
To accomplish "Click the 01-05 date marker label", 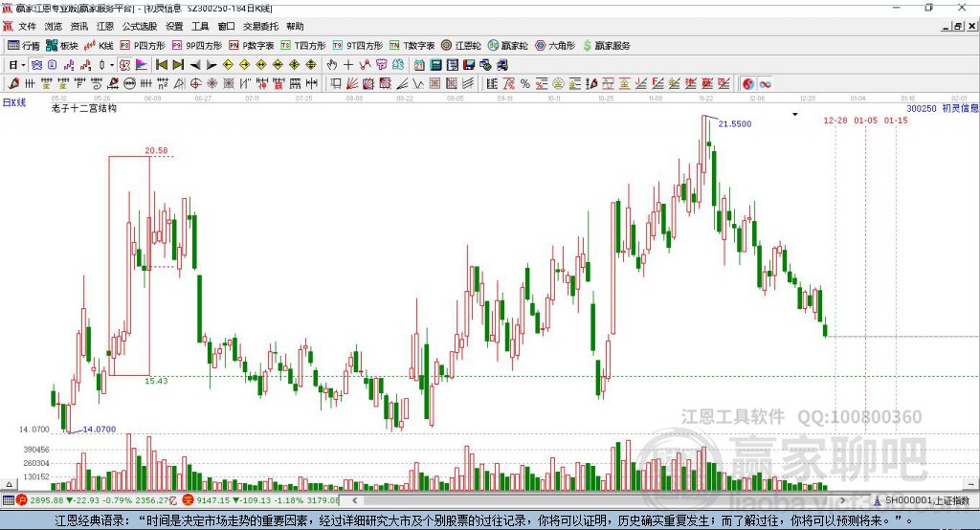I will tap(865, 121).
